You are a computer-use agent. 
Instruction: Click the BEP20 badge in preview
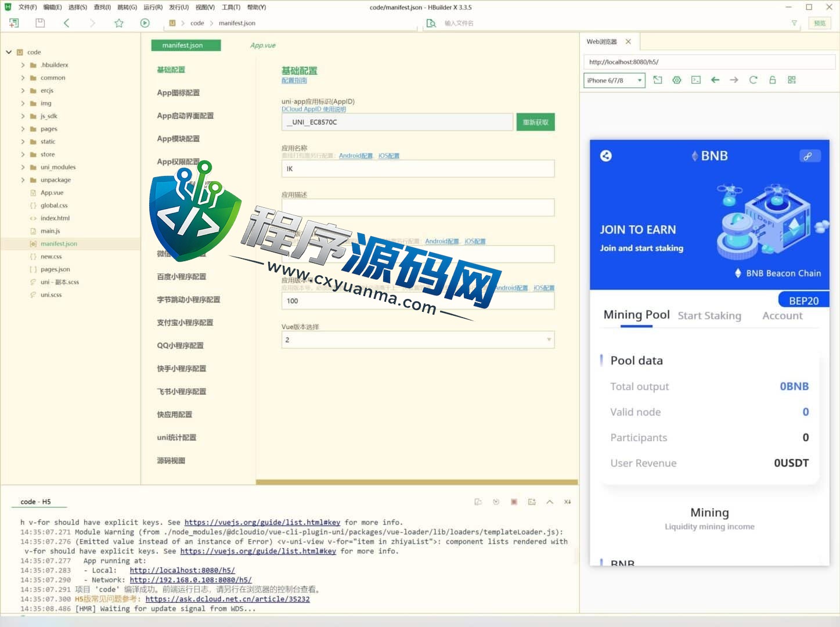click(803, 300)
